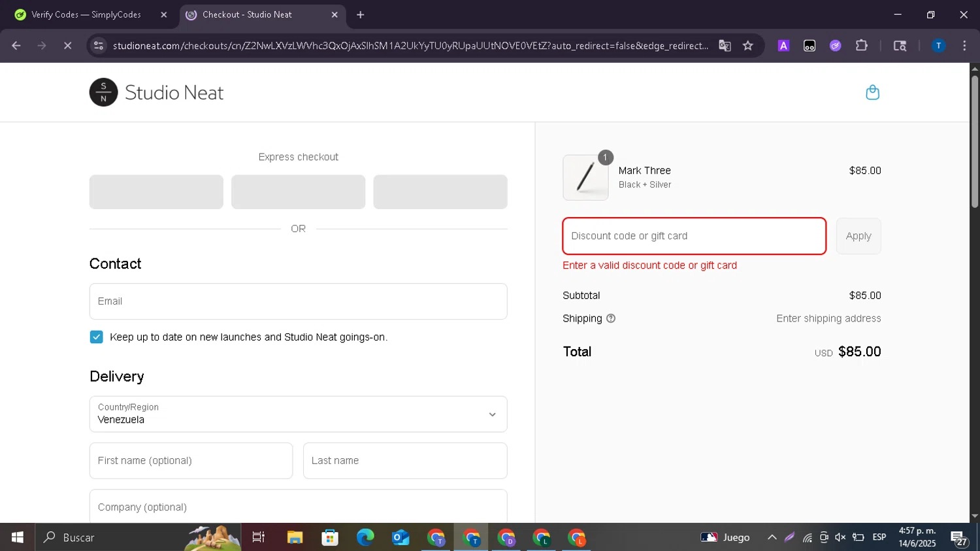Click the Apply discount button
980x551 pixels.
[x=858, y=236]
